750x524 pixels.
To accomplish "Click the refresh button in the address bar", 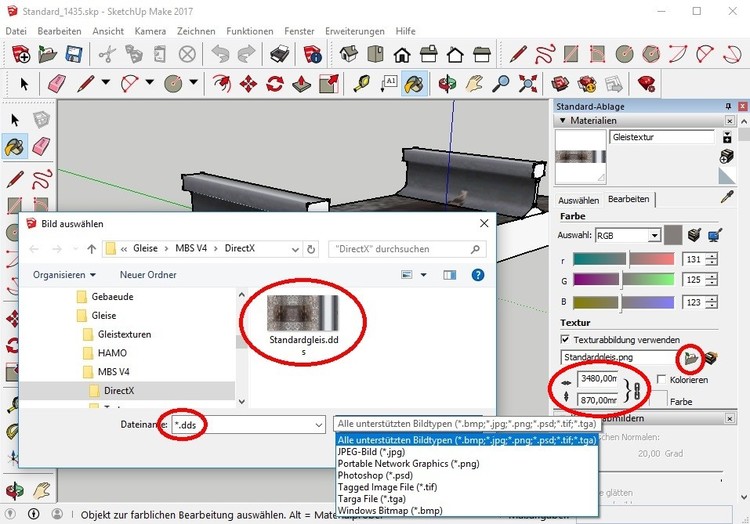I will (311, 249).
